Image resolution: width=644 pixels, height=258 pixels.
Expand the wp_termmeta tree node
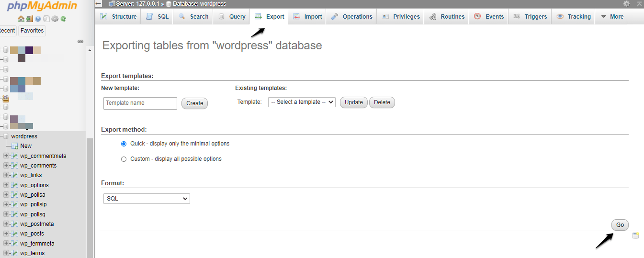[6, 244]
